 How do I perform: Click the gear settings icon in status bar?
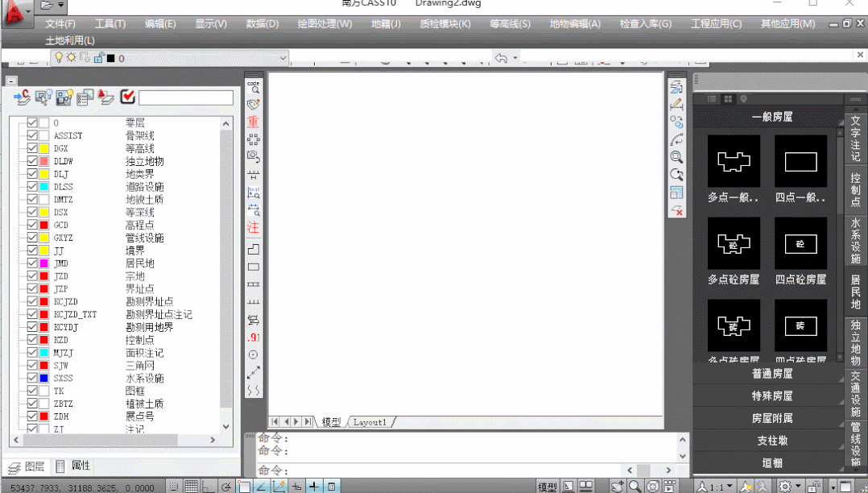[x=785, y=487]
